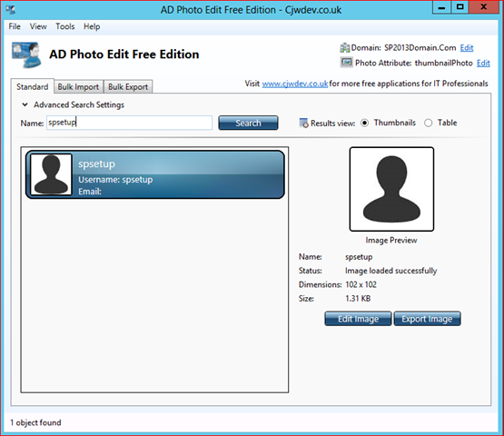
Task: Maximize the AD Photo Edit window
Action: (460, 7)
